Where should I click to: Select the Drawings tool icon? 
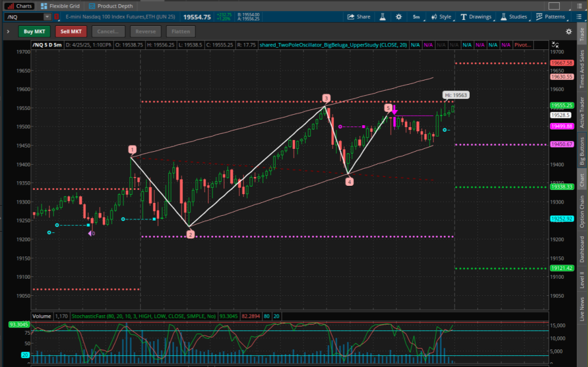pyautogui.click(x=476, y=16)
